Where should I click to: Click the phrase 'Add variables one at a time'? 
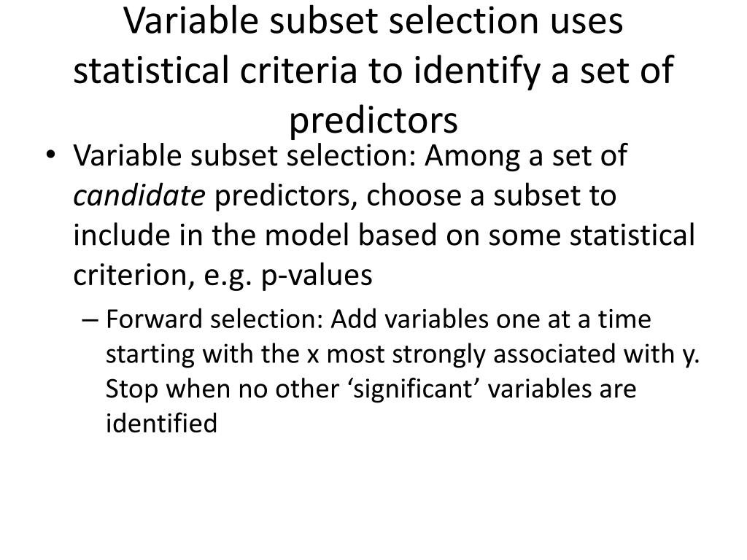[x=491, y=319]
